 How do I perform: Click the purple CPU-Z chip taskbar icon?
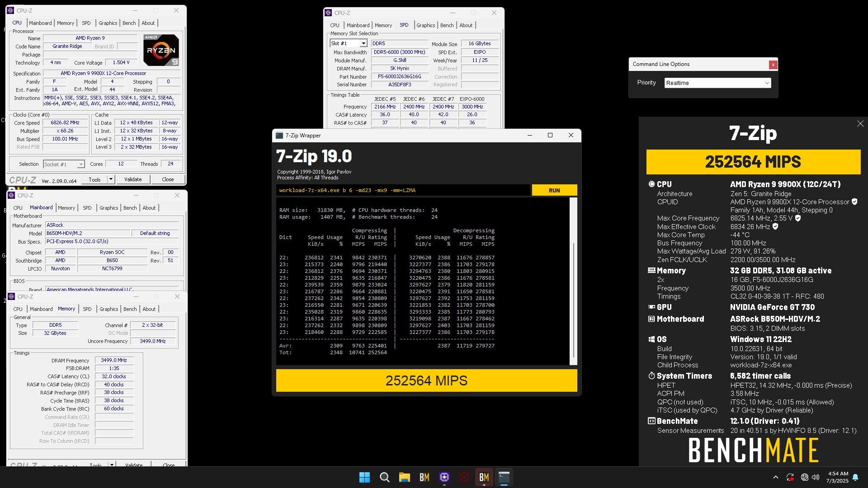tap(444, 477)
